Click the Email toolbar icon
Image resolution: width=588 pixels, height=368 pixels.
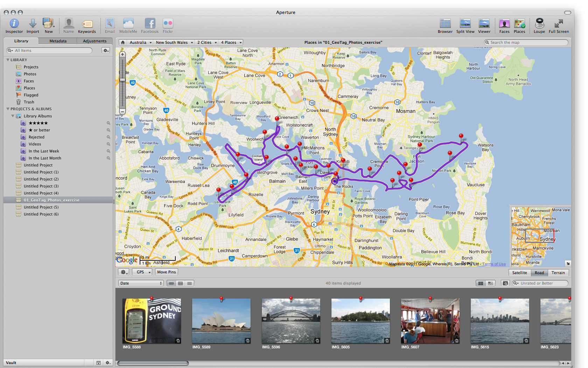click(110, 23)
